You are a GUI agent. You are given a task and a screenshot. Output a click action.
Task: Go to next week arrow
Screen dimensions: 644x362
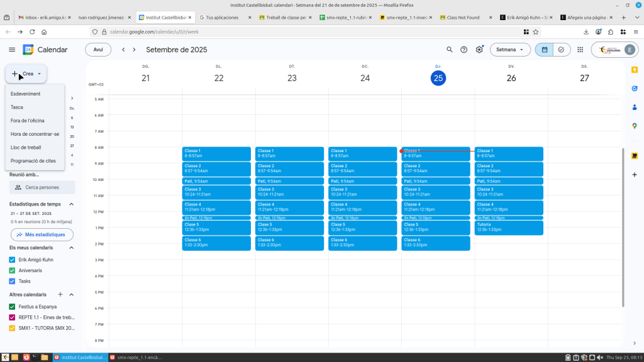[135, 50]
